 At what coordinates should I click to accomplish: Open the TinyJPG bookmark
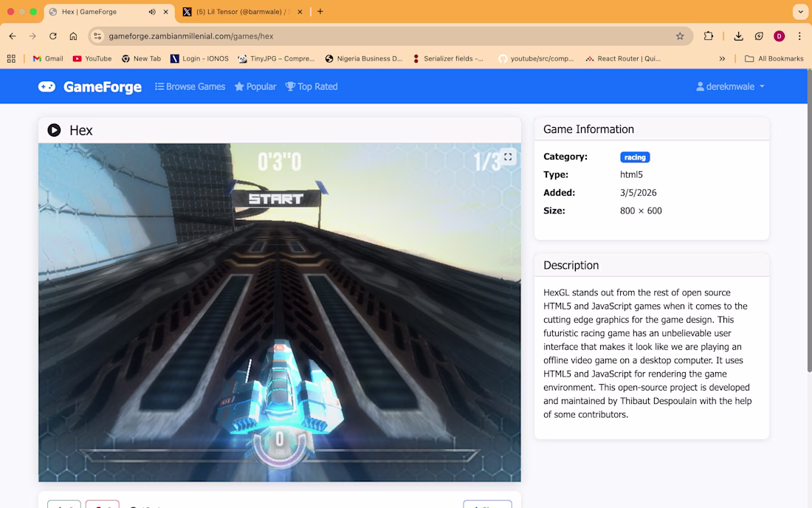(276, 58)
